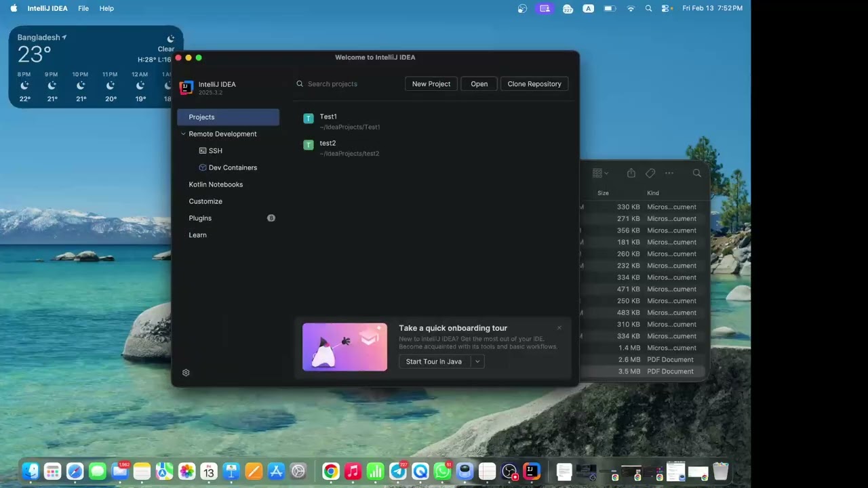Screen dimensions: 868x488
Task: Click the IntelliJ IDEA logo in the sidebar
Action: 186,87
